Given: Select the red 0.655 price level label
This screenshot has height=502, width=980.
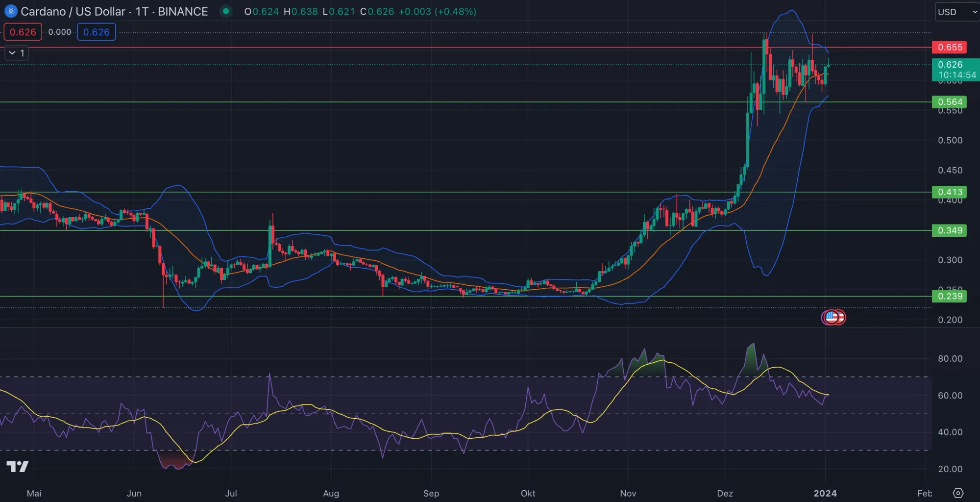Looking at the screenshot, I should pyautogui.click(x=950, y=48).
